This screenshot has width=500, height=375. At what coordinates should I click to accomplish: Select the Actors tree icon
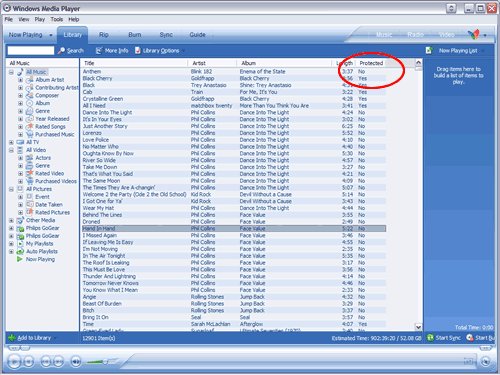pos(30,158)
